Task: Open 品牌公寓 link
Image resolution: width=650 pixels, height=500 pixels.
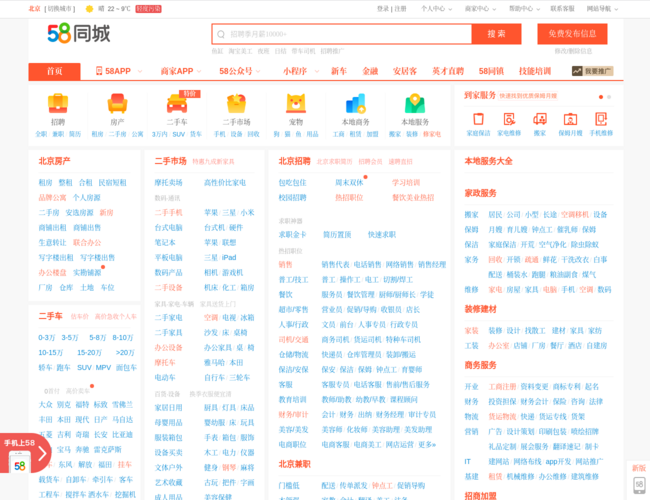Action: (x=52, y=197)
